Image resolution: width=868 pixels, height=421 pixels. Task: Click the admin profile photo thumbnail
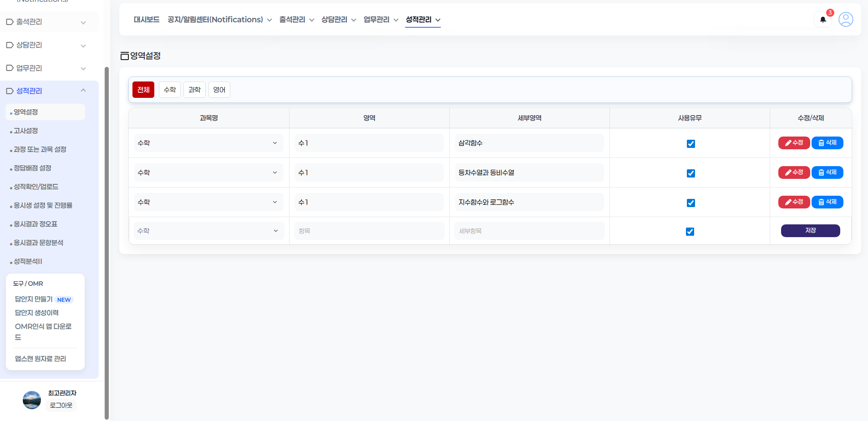point(32,400)
